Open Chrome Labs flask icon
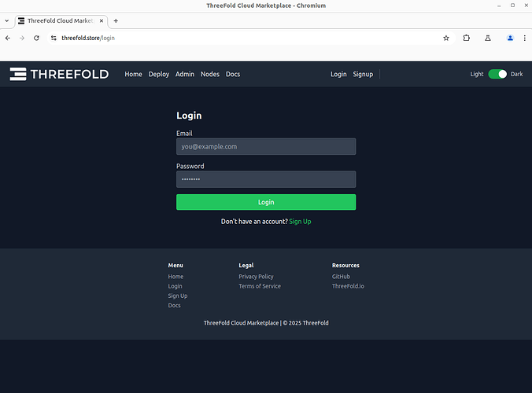 pyautogui.click(x=488, y=38)
